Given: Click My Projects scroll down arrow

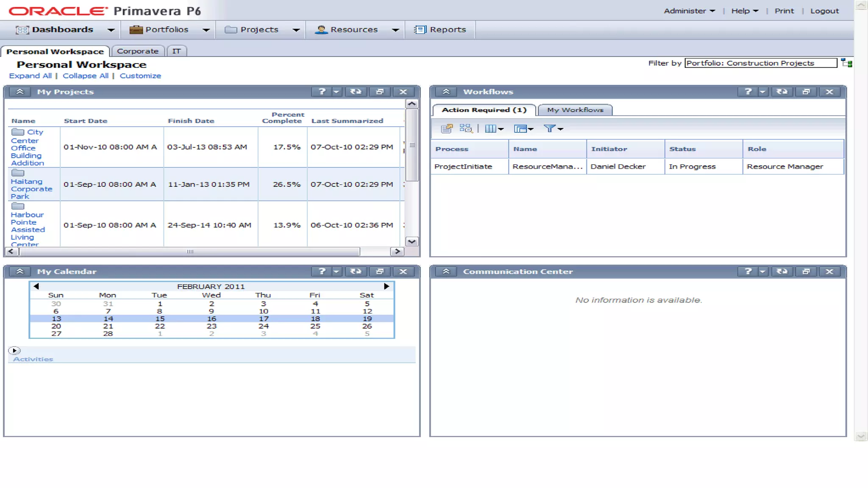Looking at the screenshot, I should (412, 241).
